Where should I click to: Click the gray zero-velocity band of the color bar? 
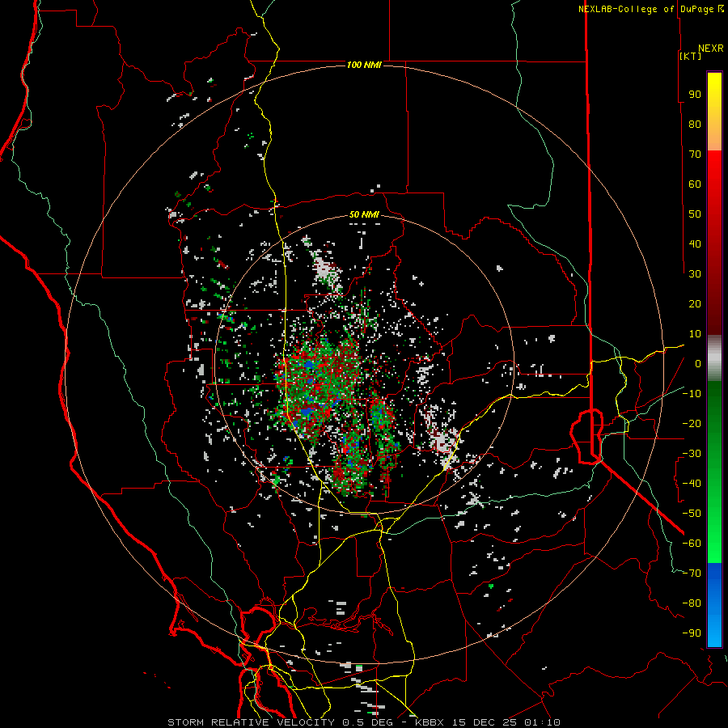(714, 358)
